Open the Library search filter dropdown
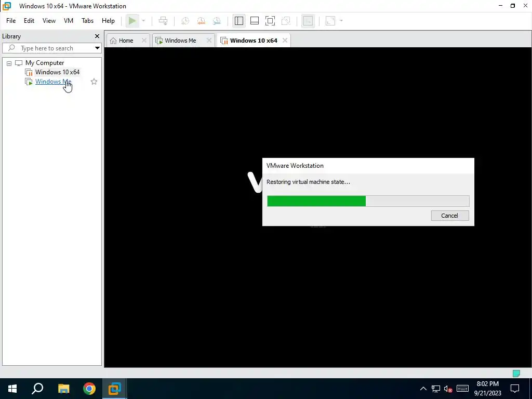This screenshot has height=399, width=532. pos(97,48)
